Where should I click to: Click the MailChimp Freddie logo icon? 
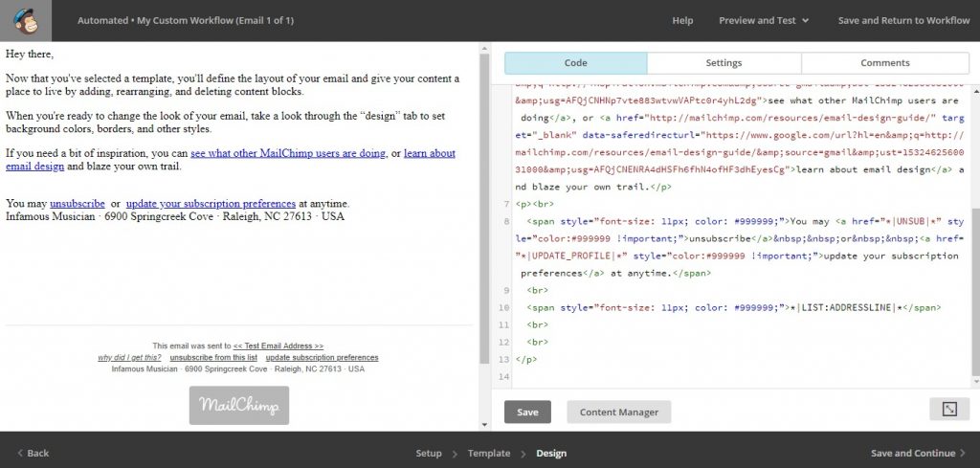(x=26, y=21)
